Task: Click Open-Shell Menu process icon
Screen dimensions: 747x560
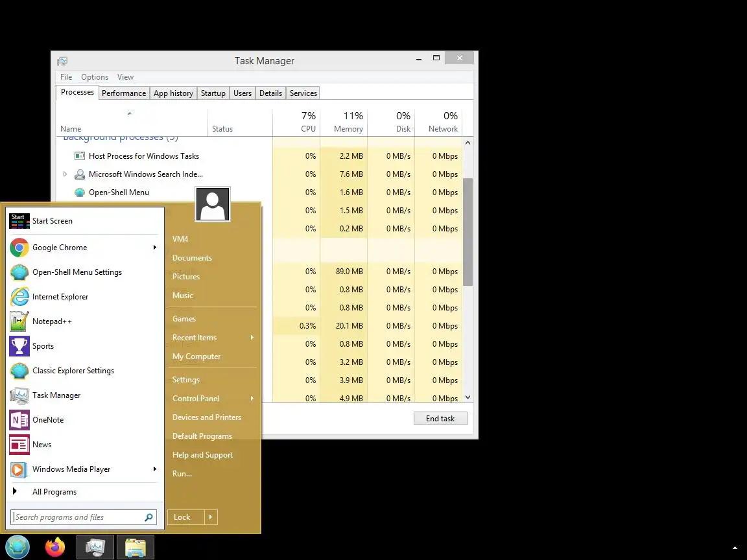Action: tap(80, 192)
